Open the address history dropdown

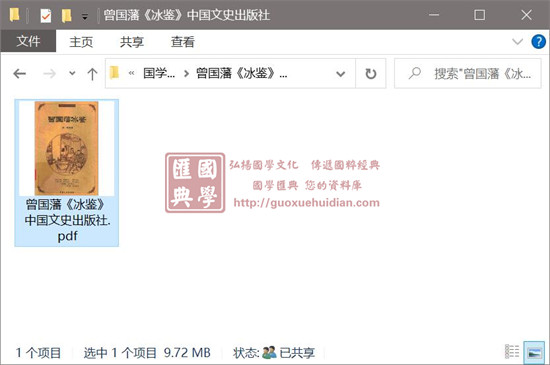[x=340, y=74]
